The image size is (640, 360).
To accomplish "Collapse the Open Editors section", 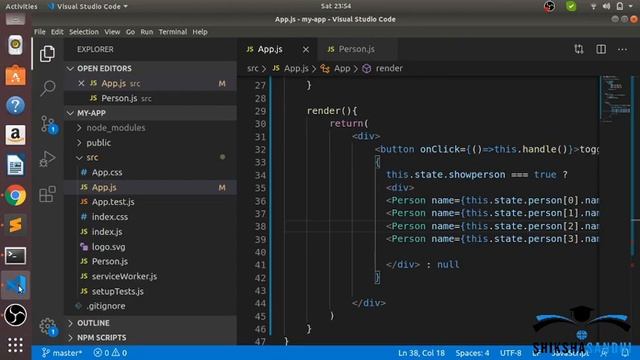I will point(150,69).
